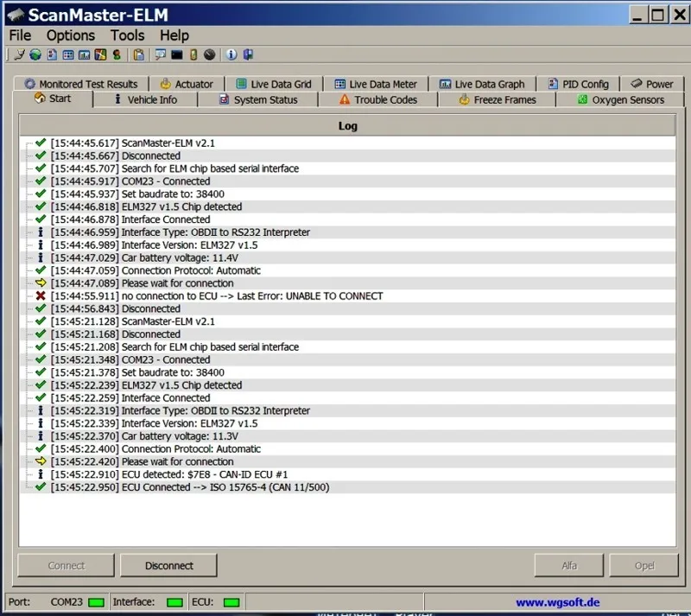
Task: Switch to the Trouble Codes tab
Action: point(378,100)
